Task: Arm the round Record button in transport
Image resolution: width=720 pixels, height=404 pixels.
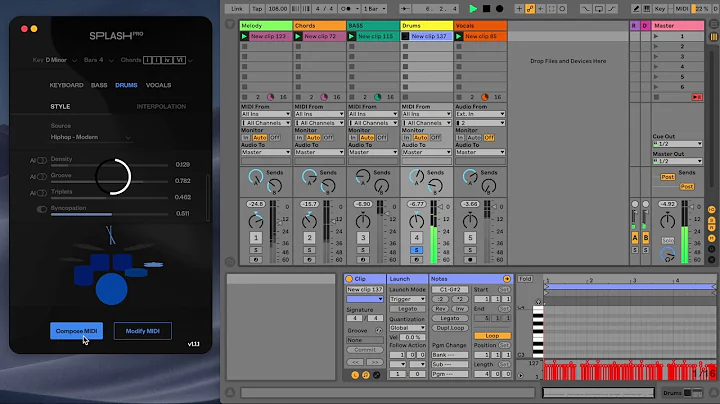Action: point(500,9)
